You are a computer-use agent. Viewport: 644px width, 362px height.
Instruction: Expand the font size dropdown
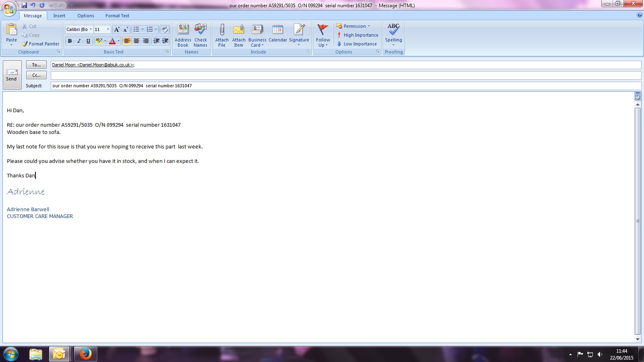[x=108, y=29]
